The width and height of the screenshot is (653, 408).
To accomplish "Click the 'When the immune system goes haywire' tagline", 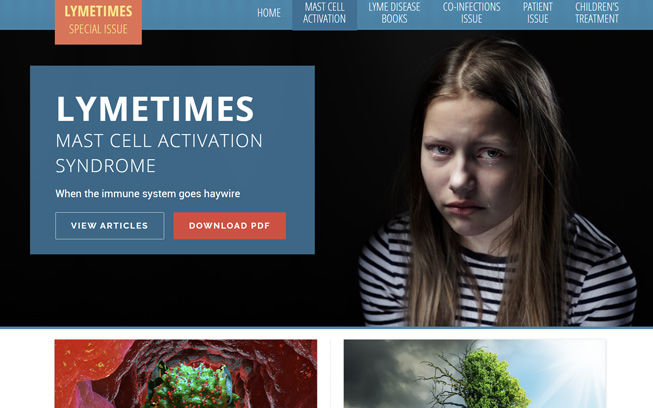I will [x=147, y=194].
